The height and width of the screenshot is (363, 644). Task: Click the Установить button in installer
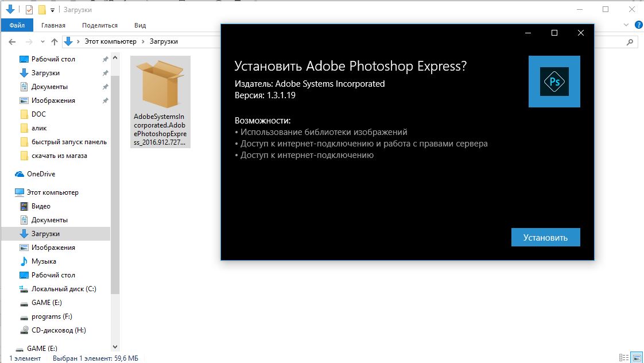pyautogui.click(x=545, y=237)
